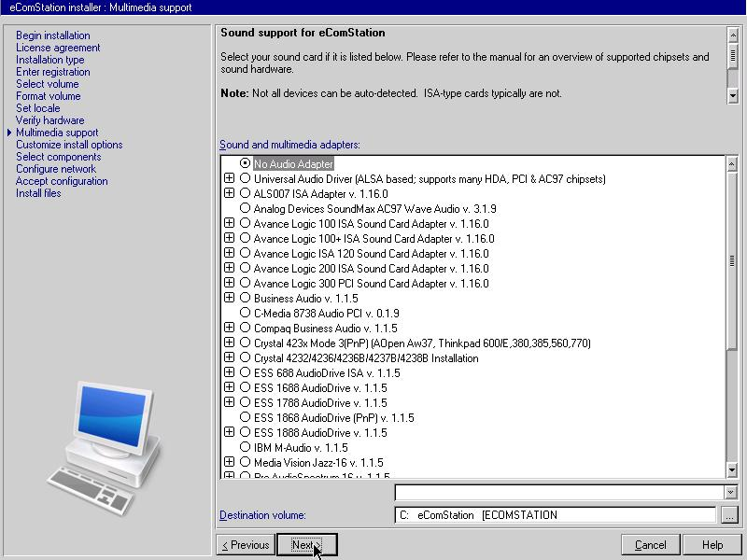Choose ESS 1788 AudioDrive radio button
The width and height of the screenshot is (747, 560).
pos(245,402)
